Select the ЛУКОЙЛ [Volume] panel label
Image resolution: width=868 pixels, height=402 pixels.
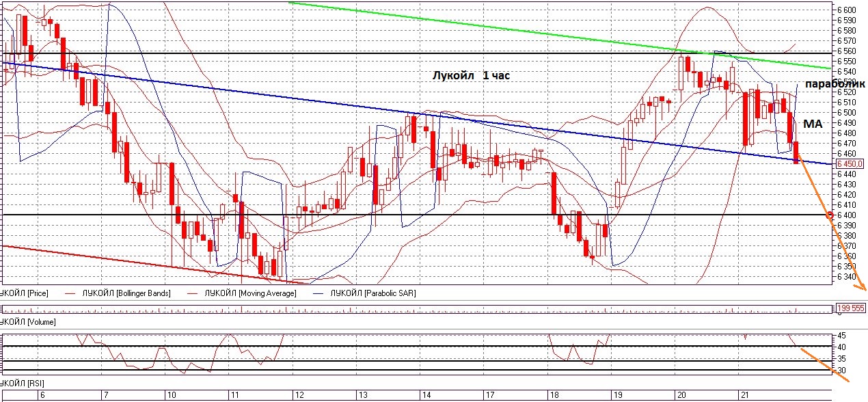(28, 321)
